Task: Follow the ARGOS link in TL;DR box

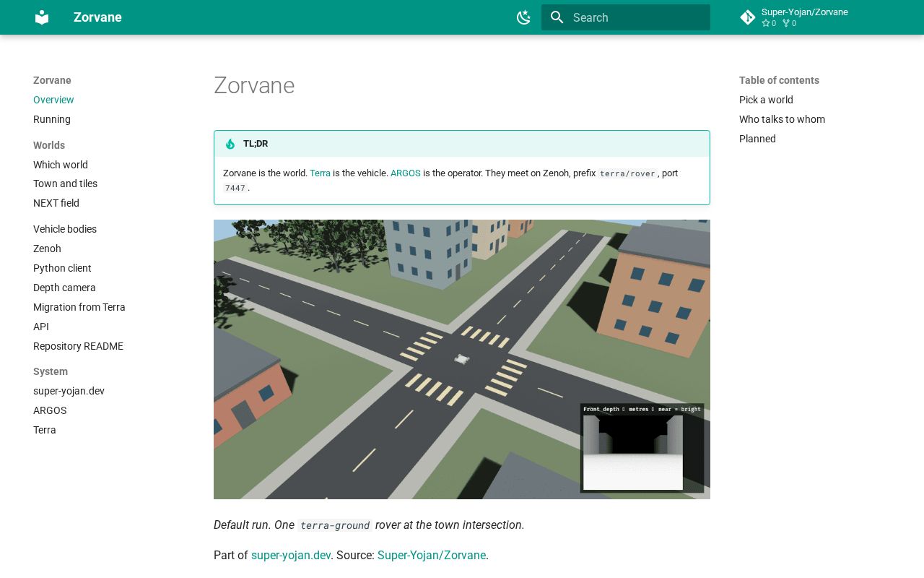Action: pos(406,173)
